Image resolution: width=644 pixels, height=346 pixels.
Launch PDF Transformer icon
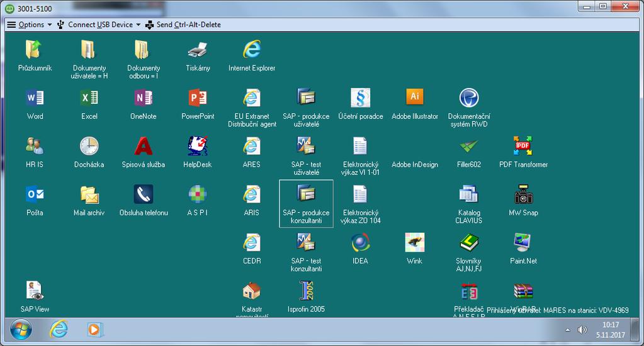pyautogui.click(x=523, y=146)
